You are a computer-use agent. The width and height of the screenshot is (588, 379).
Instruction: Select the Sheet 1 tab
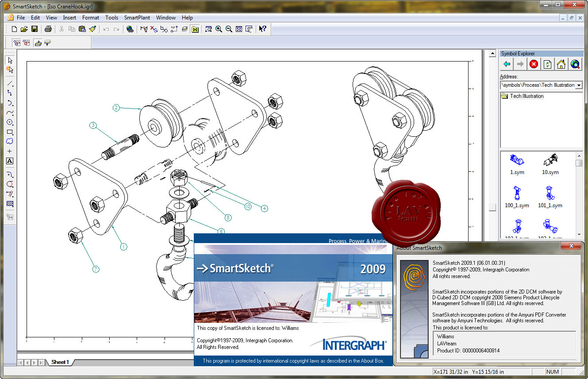tap(60, 362)
